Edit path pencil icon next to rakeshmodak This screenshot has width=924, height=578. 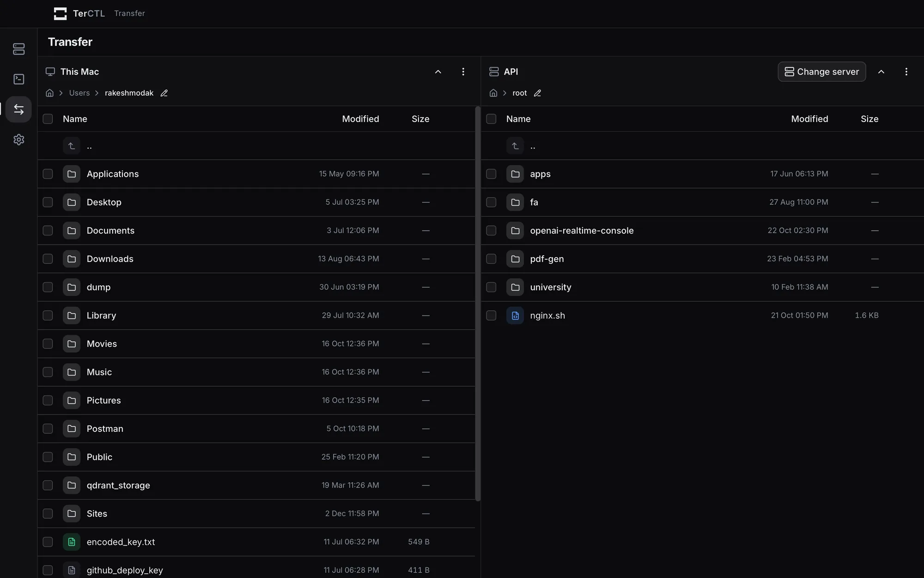click(x=164, y=93)
